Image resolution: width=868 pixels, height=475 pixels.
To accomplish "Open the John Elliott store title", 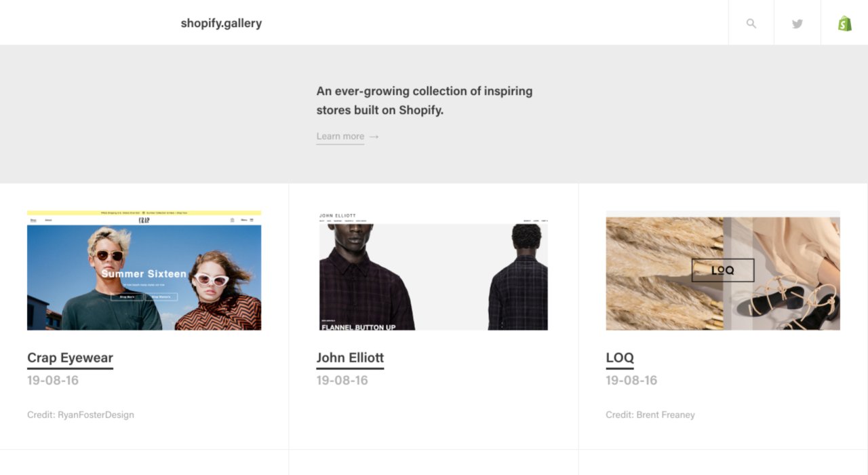I will (x=350, y=358).
